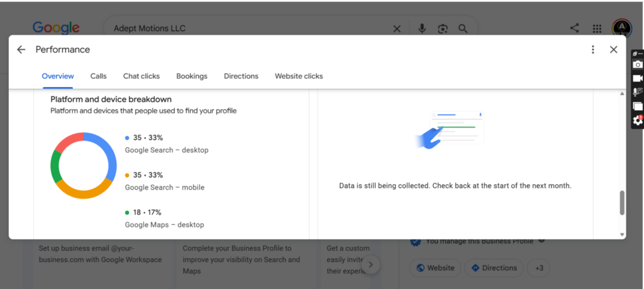Start video recording from the side toolbar

pos(638,78)
